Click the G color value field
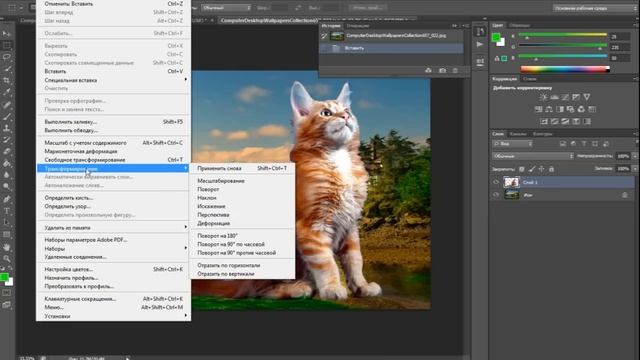 [620, 47]
